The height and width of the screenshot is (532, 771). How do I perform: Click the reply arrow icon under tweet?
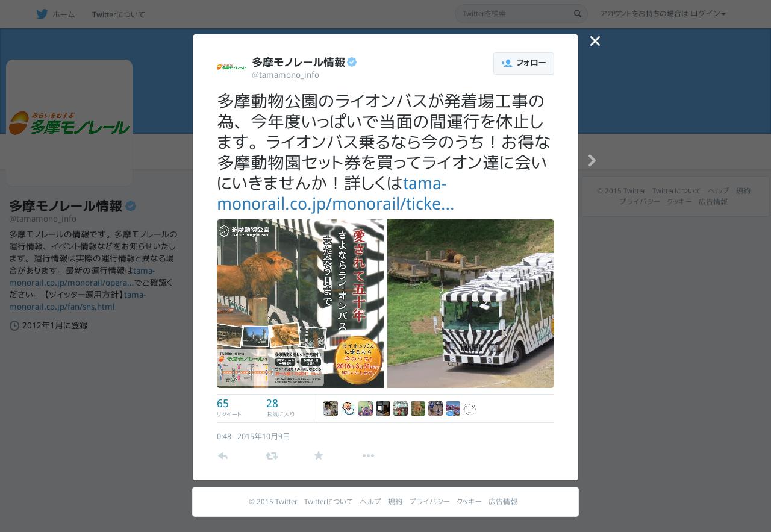[x=223, y=456]
